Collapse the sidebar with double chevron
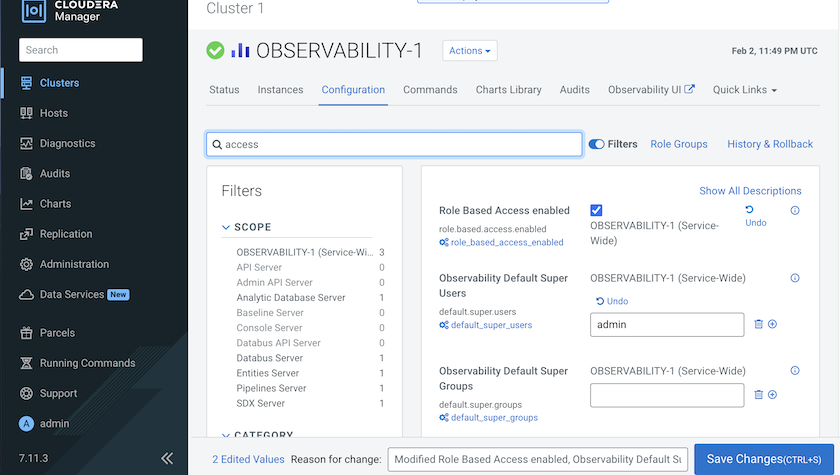Screen dimensions: 840x475 point(167,458)
